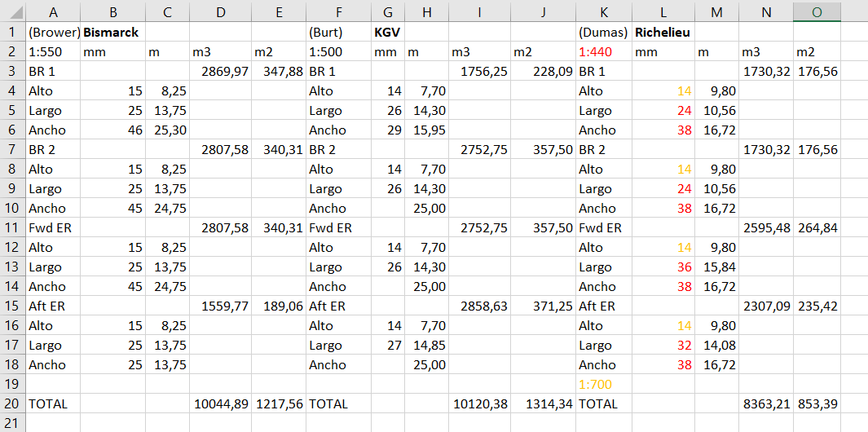
Task: Select Bismarck BR 2 Ancho value 24,75
Action: (167, 208)
